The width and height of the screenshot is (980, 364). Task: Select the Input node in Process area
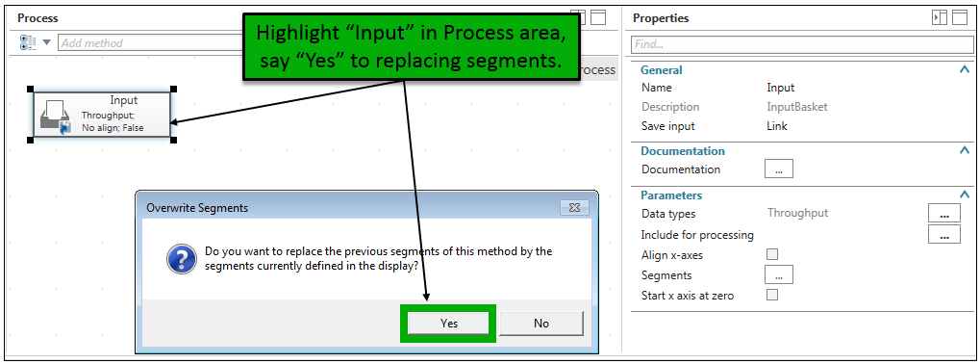102,115
